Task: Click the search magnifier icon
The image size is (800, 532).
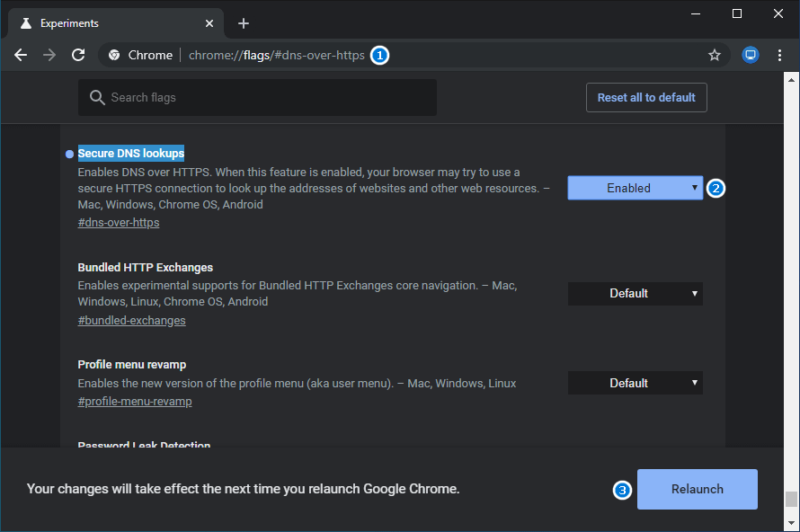Action: [x=97, y=97]
